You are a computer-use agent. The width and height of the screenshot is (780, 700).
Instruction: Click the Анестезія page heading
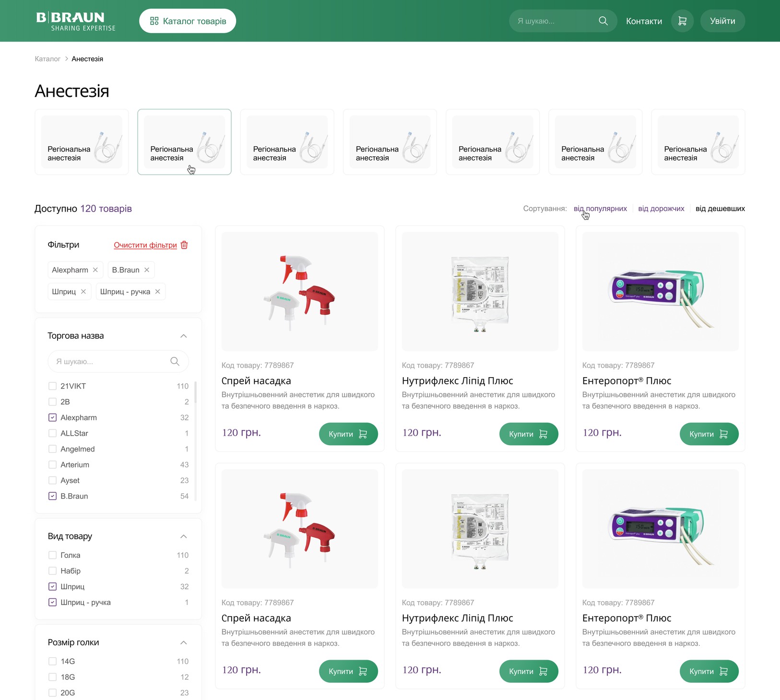click(x=72, y=91)
